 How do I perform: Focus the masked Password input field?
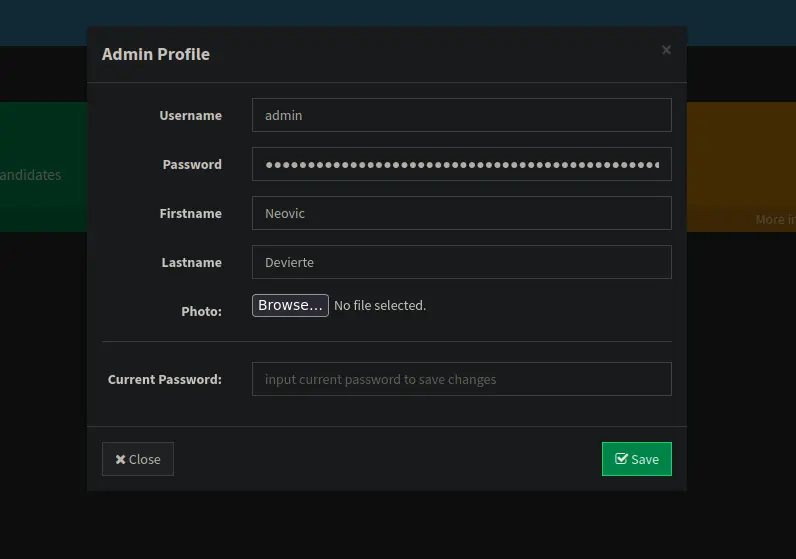click(461, 164)
